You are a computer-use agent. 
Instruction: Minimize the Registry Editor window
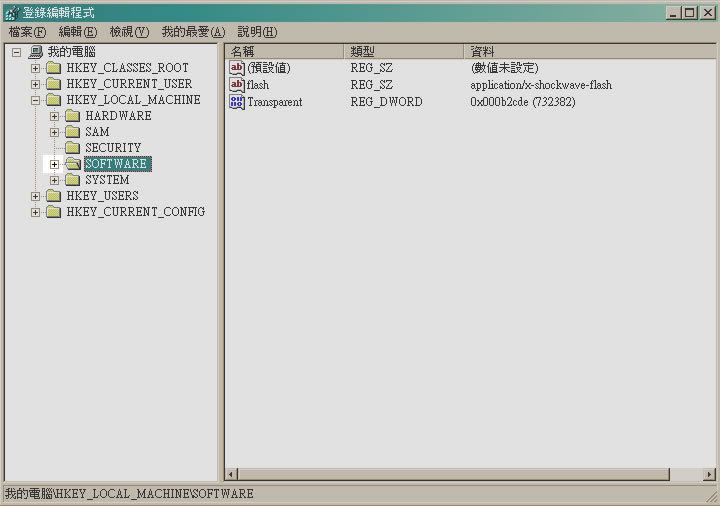point(673,13)
